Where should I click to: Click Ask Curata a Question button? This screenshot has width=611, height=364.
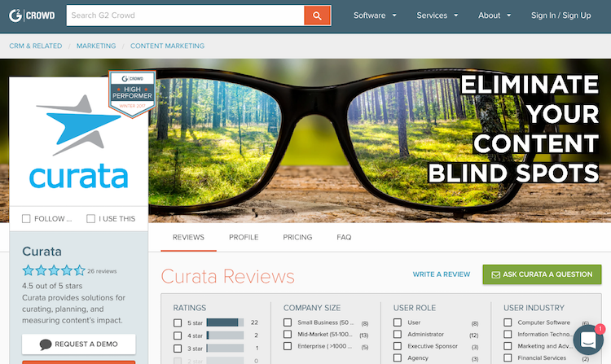542,274
